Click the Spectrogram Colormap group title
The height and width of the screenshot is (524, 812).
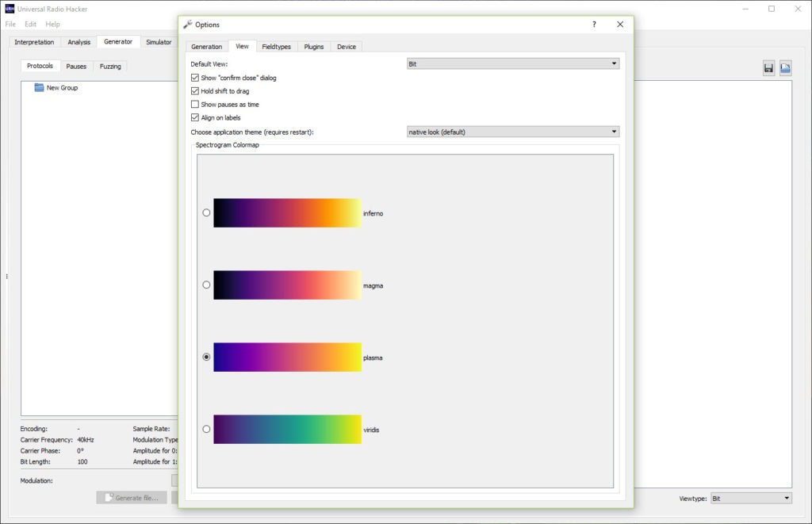(228, 145)
